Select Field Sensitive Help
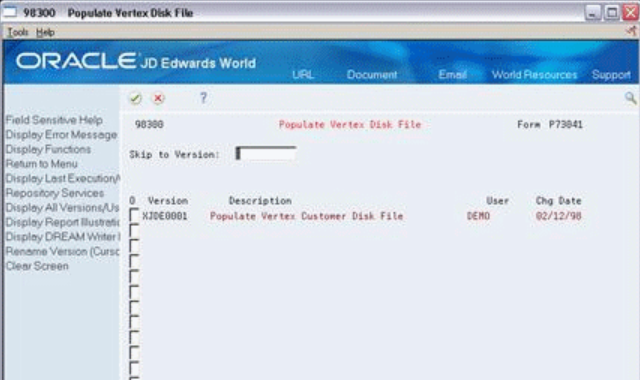Image resolution: width=640 pixels, height=380 pixels. [x=54, y=120]
